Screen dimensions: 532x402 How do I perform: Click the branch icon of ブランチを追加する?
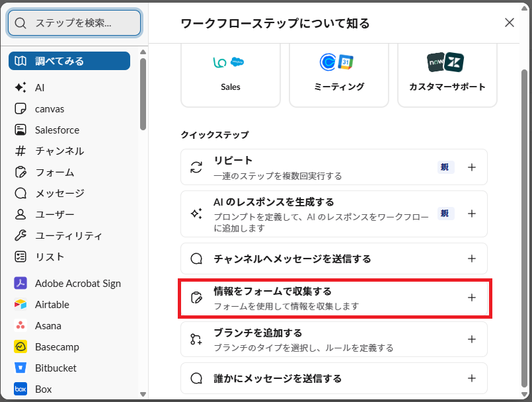coord(196,339)
